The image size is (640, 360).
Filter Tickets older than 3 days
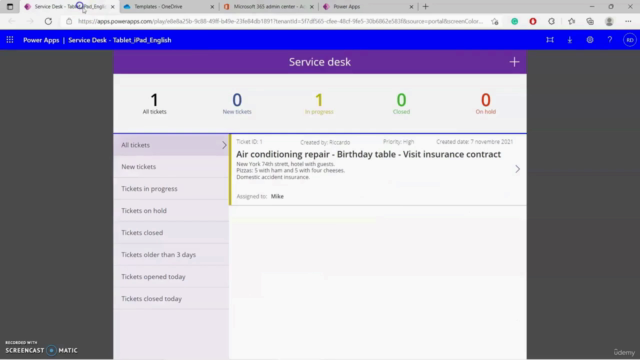[x=171, y=255]
